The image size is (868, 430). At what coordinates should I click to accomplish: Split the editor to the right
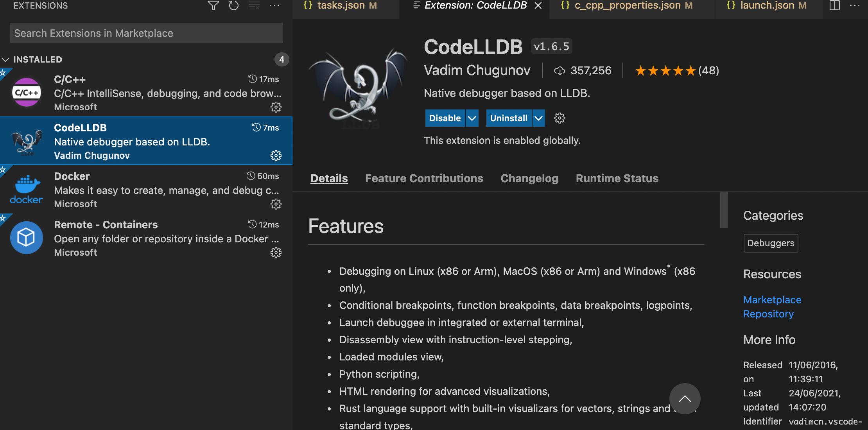point(835,6)
